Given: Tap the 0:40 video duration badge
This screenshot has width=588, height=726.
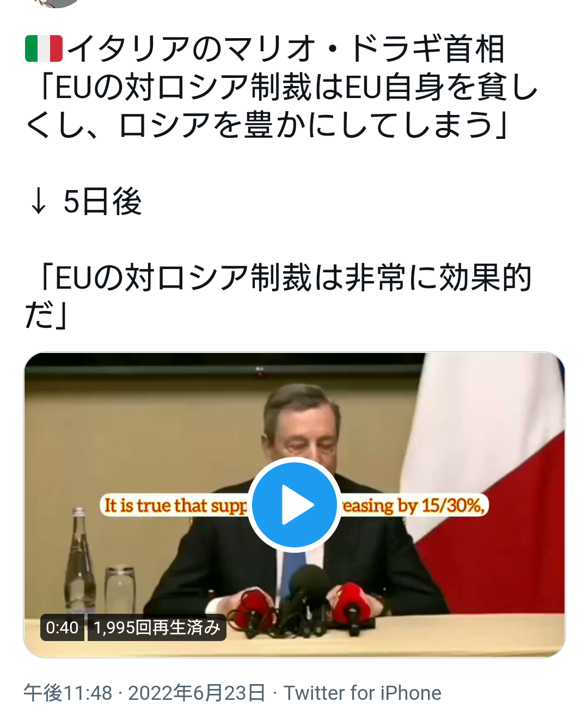Looking at the screenshot, I should (x=62, y=627).
